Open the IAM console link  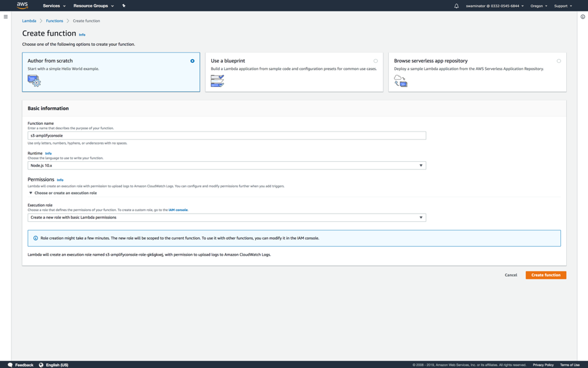click(x=177, y=210)
